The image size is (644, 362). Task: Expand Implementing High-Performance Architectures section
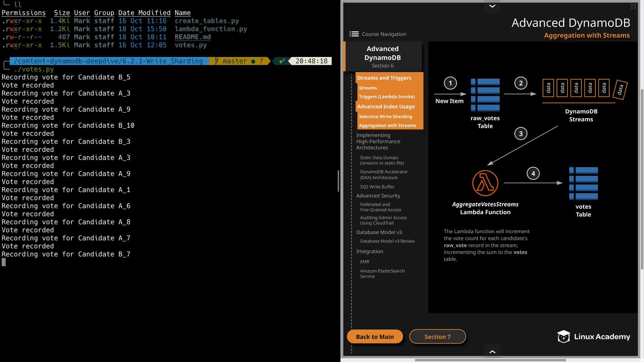[378, 141]
